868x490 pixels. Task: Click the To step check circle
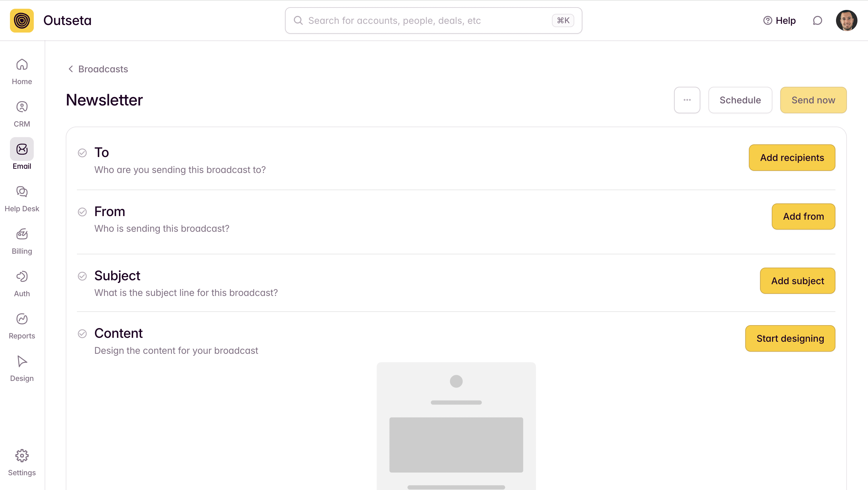(x=82, y=153)
